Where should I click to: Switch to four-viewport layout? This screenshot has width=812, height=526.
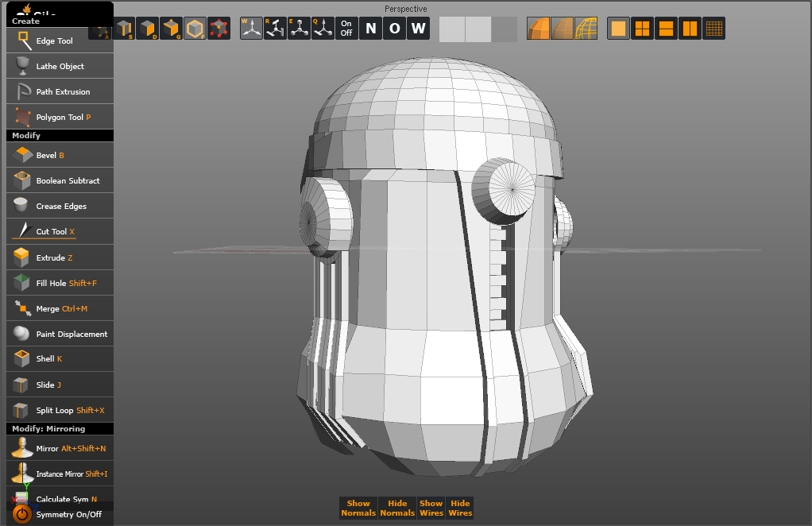[x=642, y=29]
